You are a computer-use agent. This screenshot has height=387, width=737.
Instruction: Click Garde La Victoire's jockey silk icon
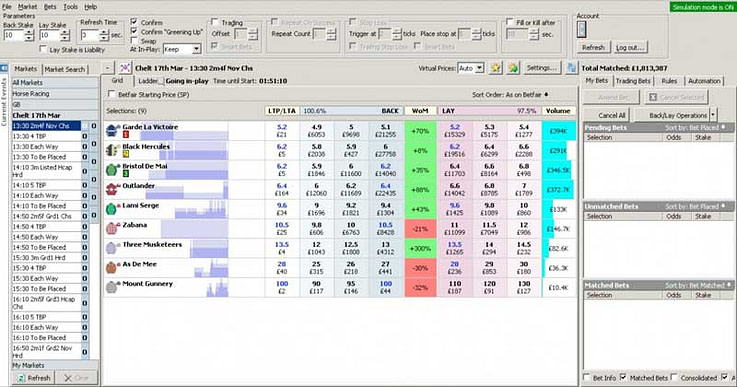point(112,130)
